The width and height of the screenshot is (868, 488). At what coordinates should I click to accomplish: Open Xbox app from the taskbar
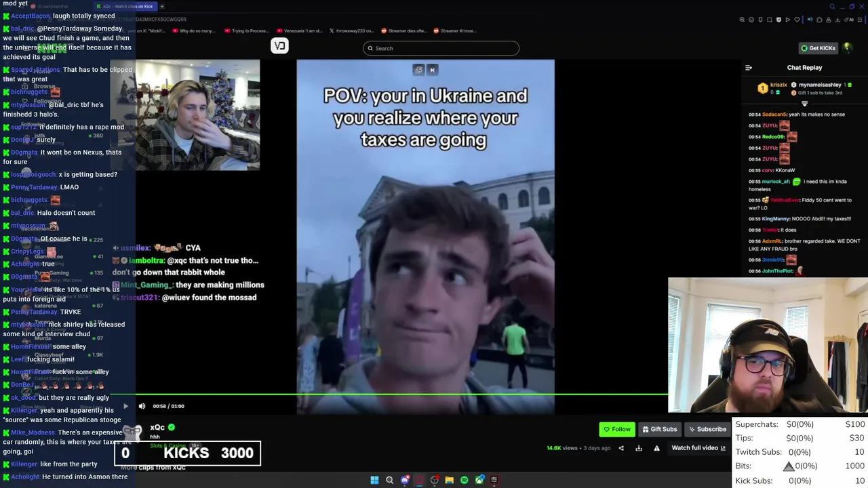click(x=479, y=480)
